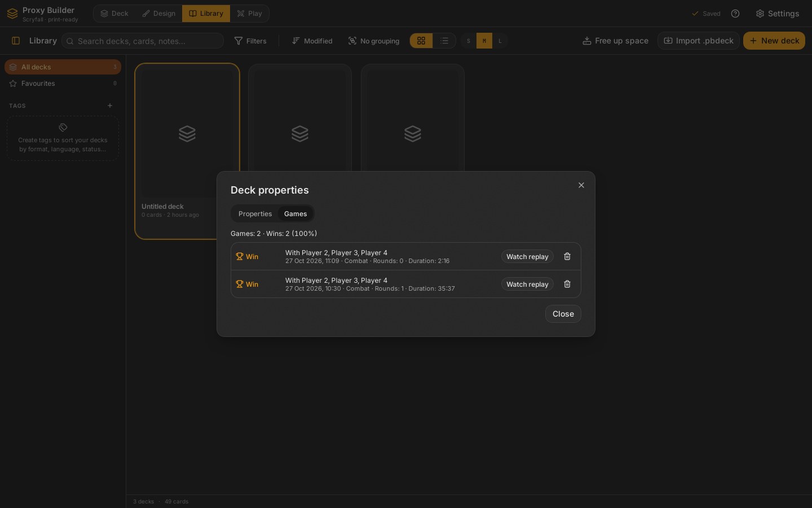Open the No grouping dropdown
This screenshot has height=508, width=812.
click(374, 41)
